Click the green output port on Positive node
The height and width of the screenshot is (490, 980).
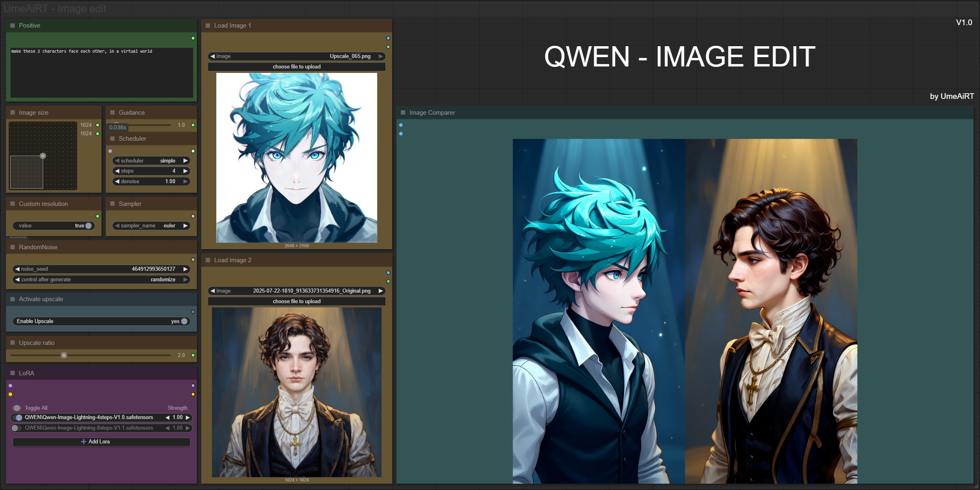(193, 38)
